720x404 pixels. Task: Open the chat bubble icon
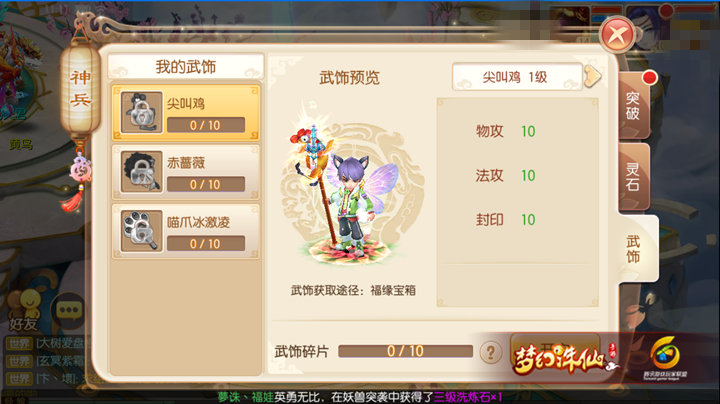click(x=69, y=310)
